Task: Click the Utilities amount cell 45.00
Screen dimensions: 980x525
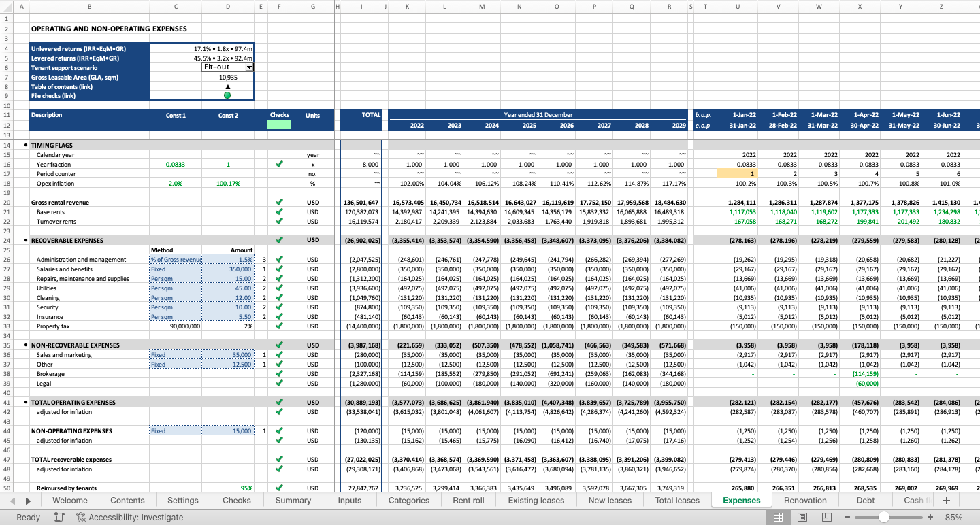Action: (x=227, y=288)
